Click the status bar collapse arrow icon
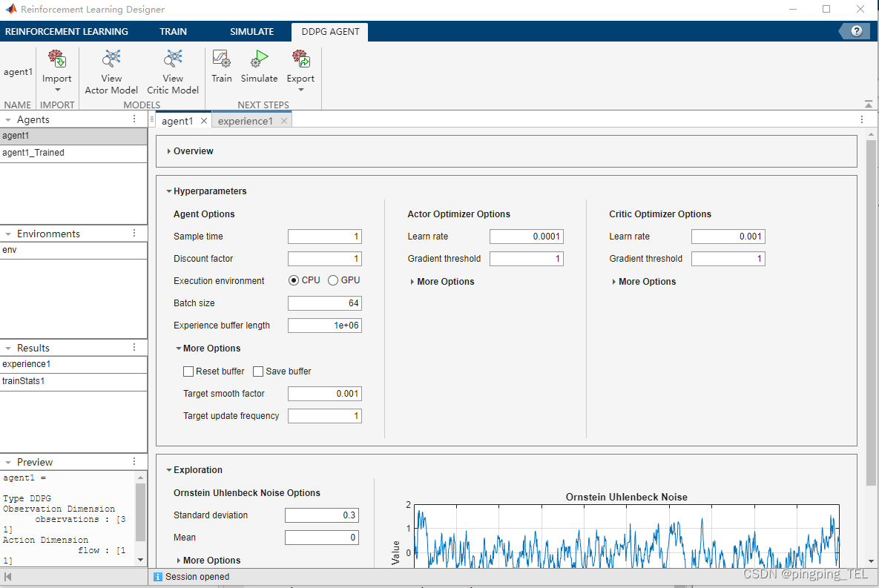Image resolution: width=879 pixels, height=588 pixels. click(x=8, y=576)
